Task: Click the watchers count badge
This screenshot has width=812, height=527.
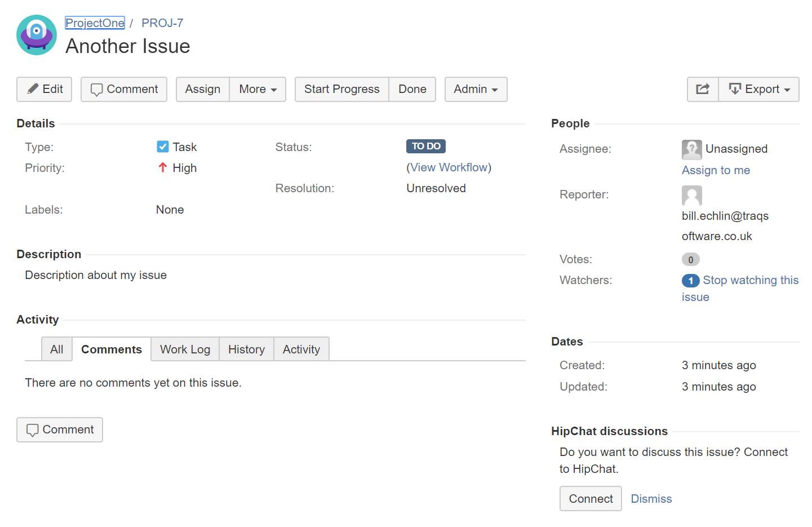Action: (690, 280)
